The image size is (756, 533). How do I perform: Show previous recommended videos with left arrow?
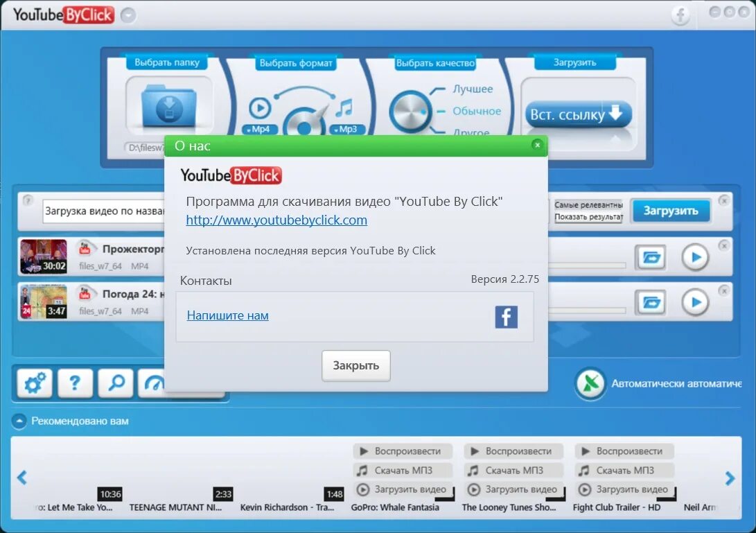(21, 478)
